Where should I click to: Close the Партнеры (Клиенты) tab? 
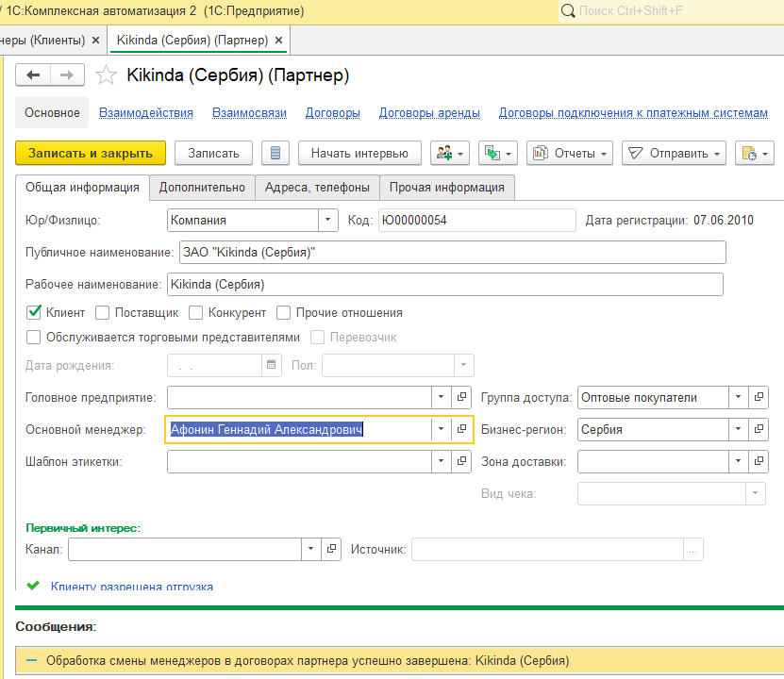[x=95, y=40]
